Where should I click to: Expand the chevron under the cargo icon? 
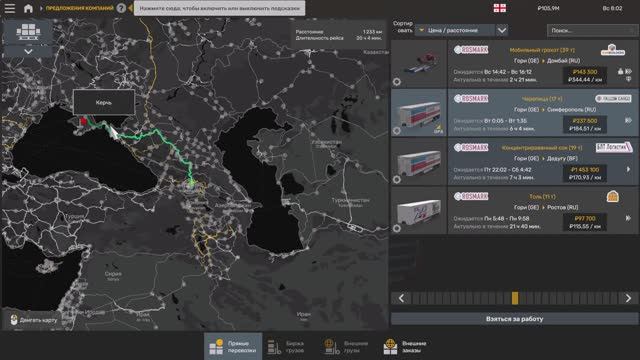(x=28, y=51)
